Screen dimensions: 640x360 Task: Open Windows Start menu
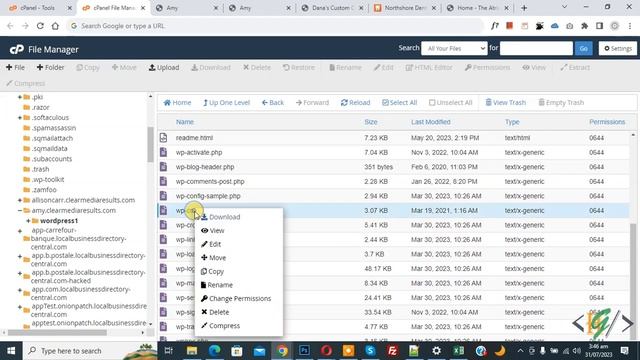[11, 351]
